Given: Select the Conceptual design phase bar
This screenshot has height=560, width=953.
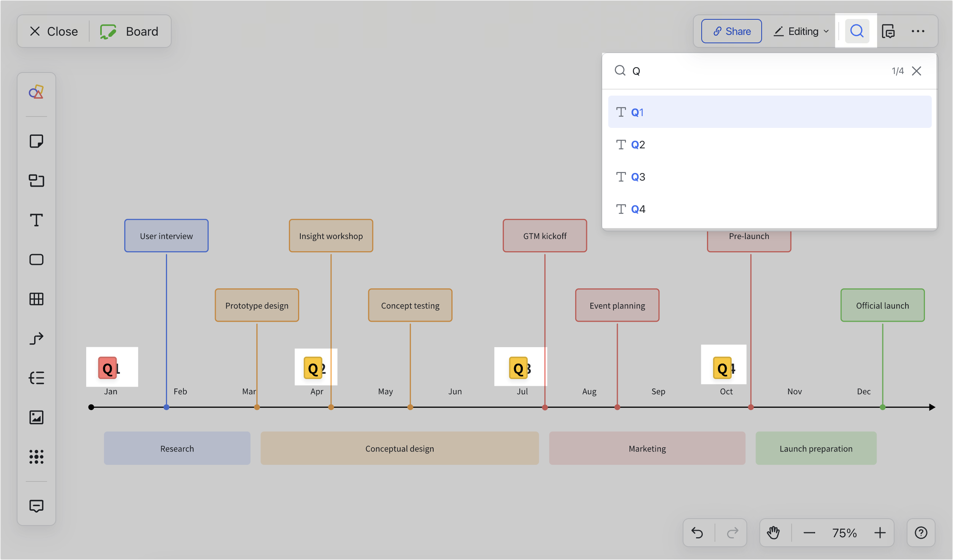Looking at the screenshot, I should 399,448.
